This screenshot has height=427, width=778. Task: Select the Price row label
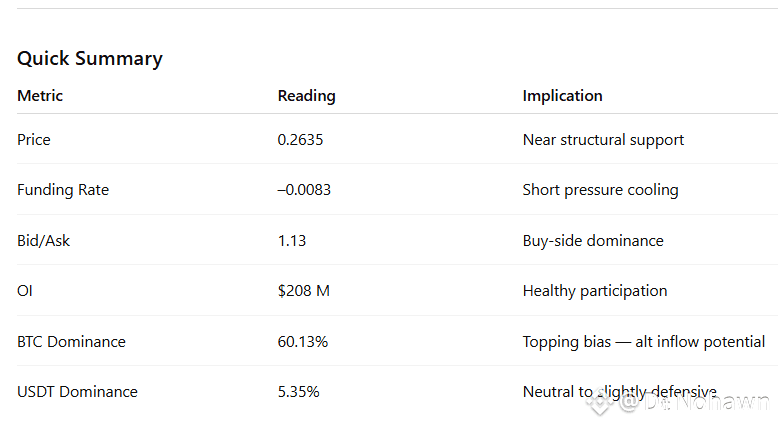(x=34, y=140)
